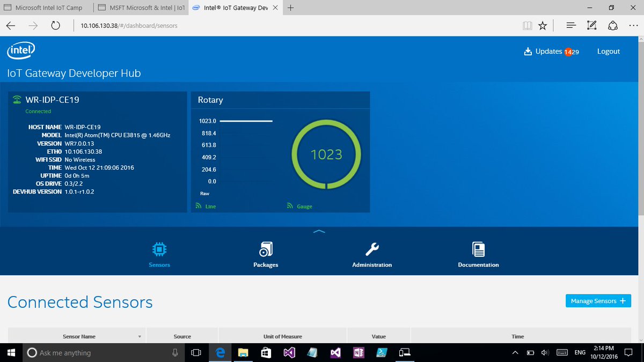Click the Logout link
The height and width of the screenshot is (362, 644).
pos(609,51)
